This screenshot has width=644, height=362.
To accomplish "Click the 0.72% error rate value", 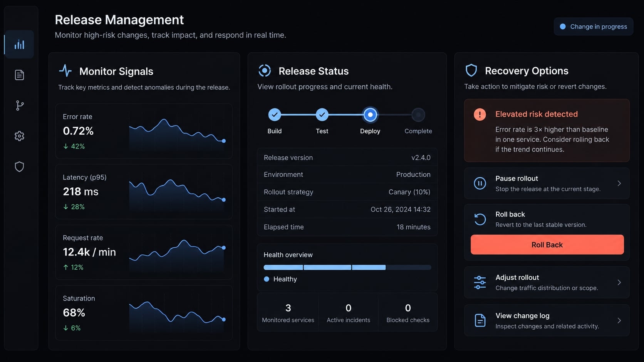I will point(78,131).
